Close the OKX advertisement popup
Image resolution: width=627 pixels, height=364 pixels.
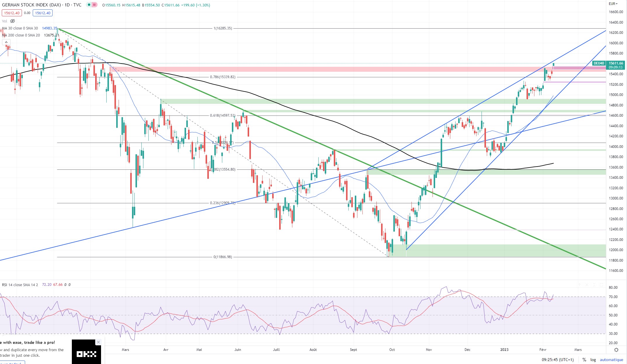click(98, 342)
